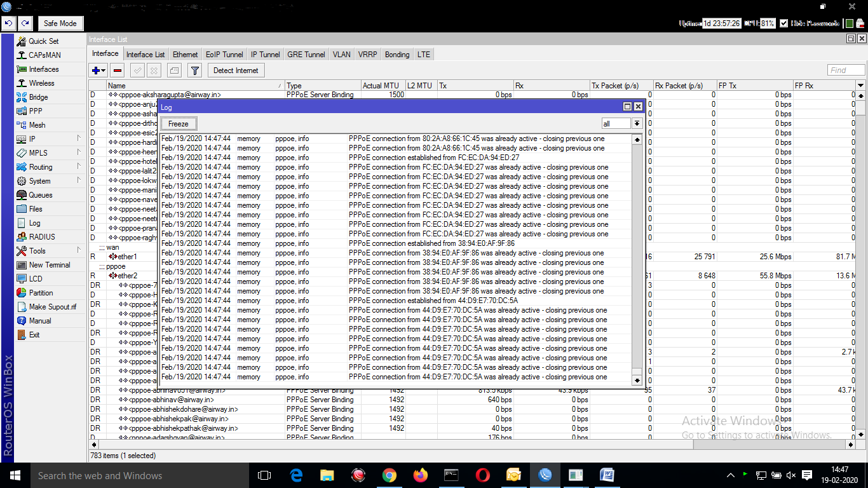Viewport: 868px width, 488px height.
Task: Click the Redo arrow button
Action: (x=25, y=24)
